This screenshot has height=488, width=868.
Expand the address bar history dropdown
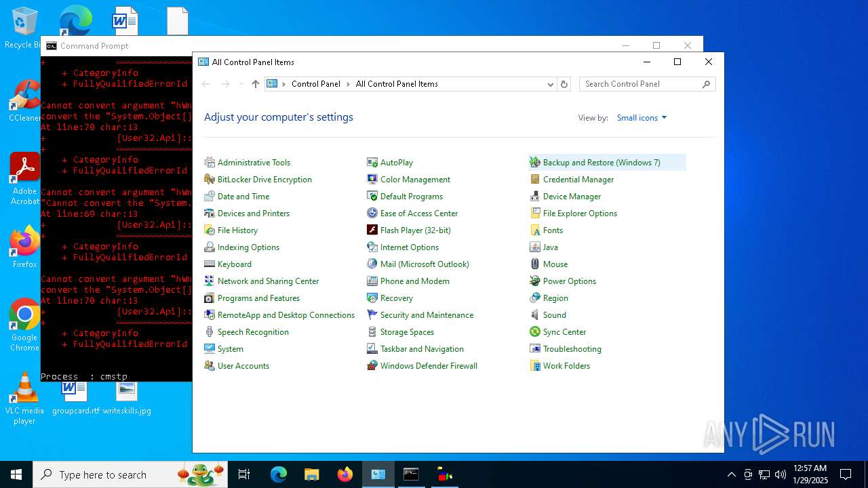[x=550, y=84]
